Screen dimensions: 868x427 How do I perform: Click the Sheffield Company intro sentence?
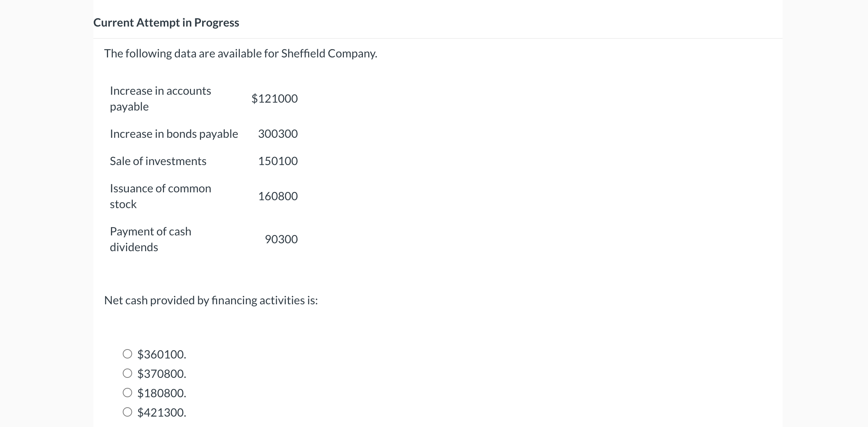coord(241,53)
